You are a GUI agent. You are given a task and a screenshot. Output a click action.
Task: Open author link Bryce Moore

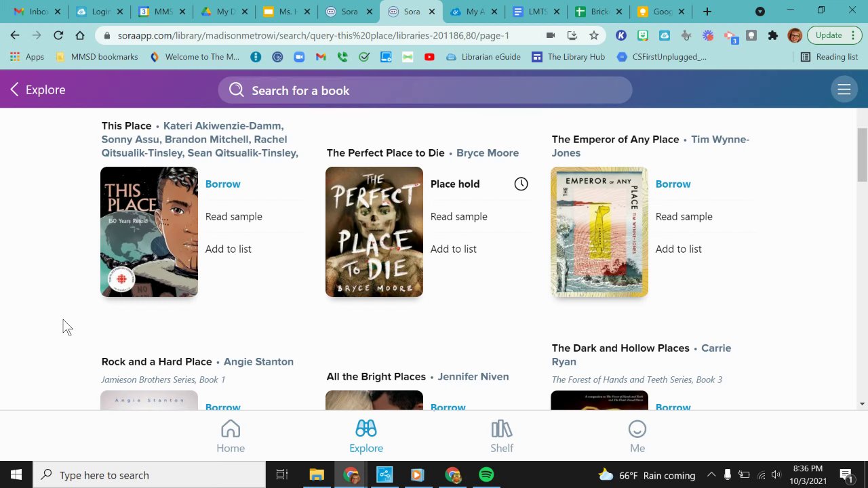[487, 152]
